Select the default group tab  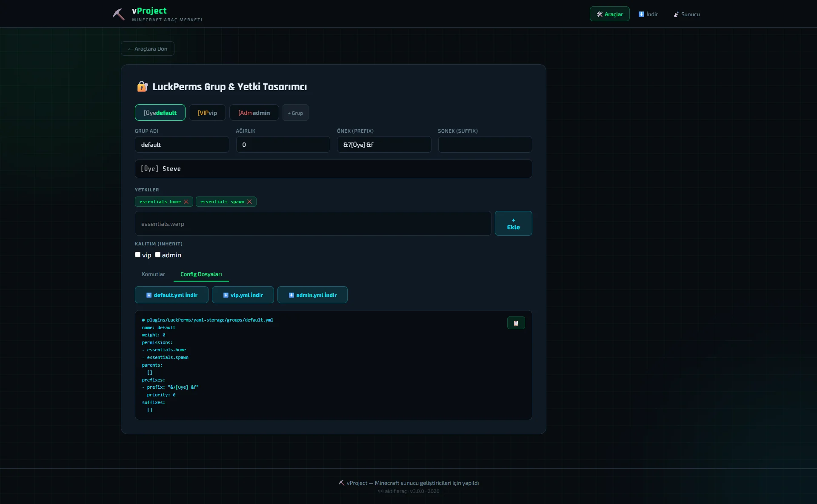160,113
